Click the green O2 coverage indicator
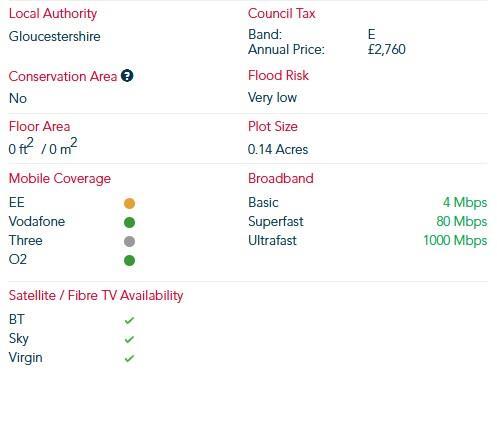The width and height of the screenshot is (497, 423). 129,260
